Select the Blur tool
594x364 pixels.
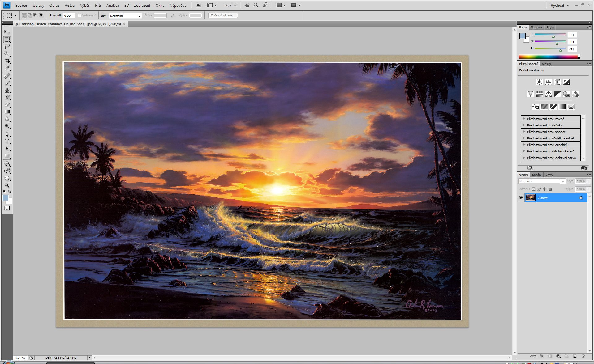(x=7, y=119)
